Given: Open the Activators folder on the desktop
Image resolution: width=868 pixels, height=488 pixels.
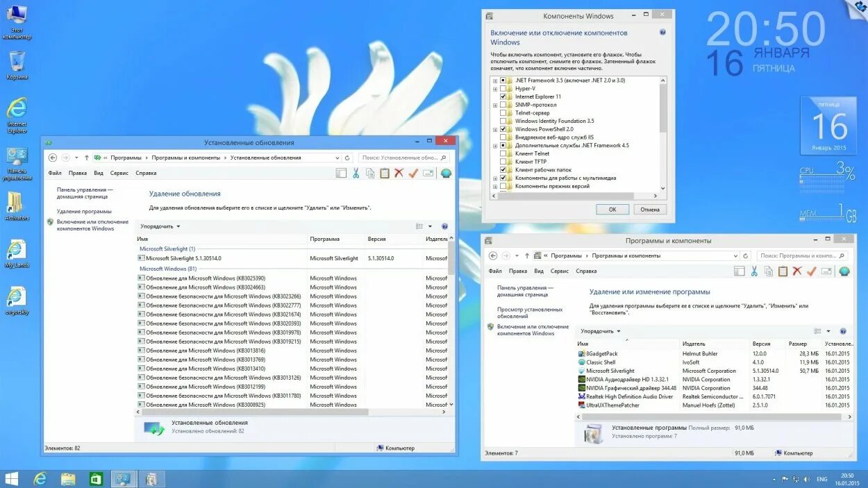Looking at the screenshot, I should pos(17,206).
